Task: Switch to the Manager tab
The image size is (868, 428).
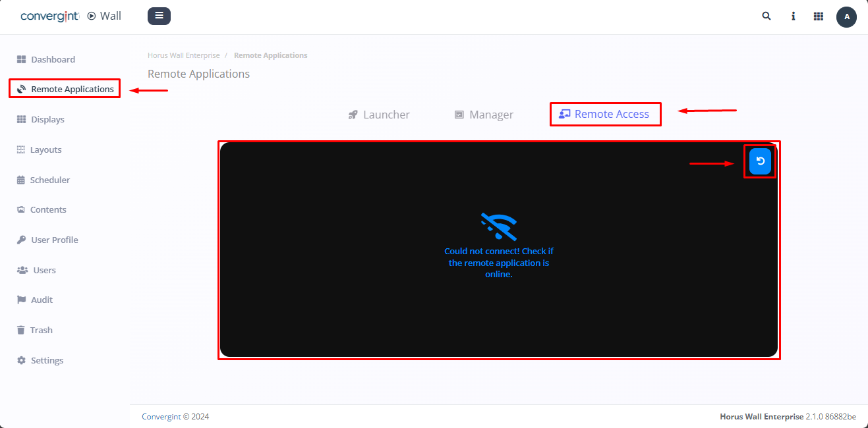Action: pyautogui.click(x=484, y=115)
